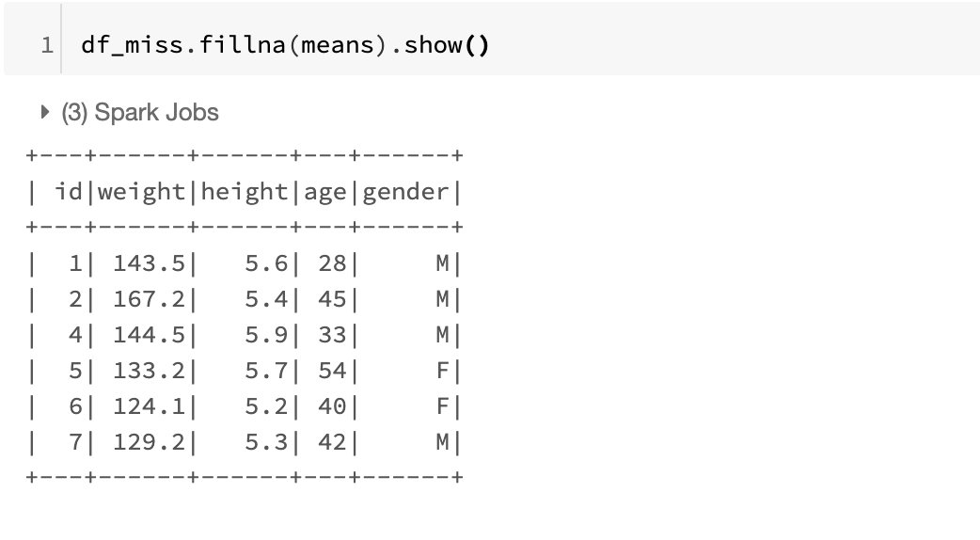The image size is (980, 540).
Task: Click weight value 124.1 in output
Action: pos(149,406)
